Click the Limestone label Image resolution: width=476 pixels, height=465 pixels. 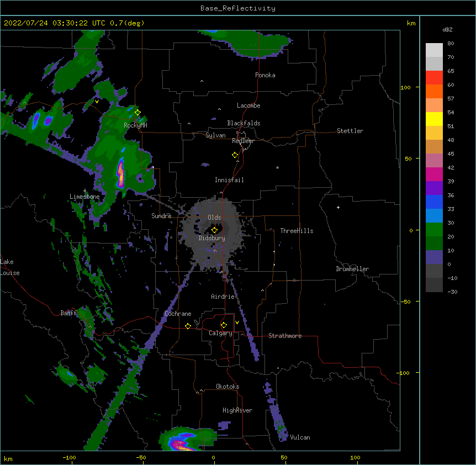(84, 197)
